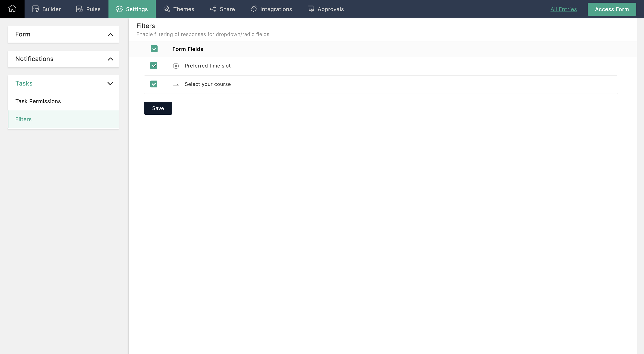Click the Rules icon in navbar
Viewport: 644px width, 354px height.
point(80,9)
